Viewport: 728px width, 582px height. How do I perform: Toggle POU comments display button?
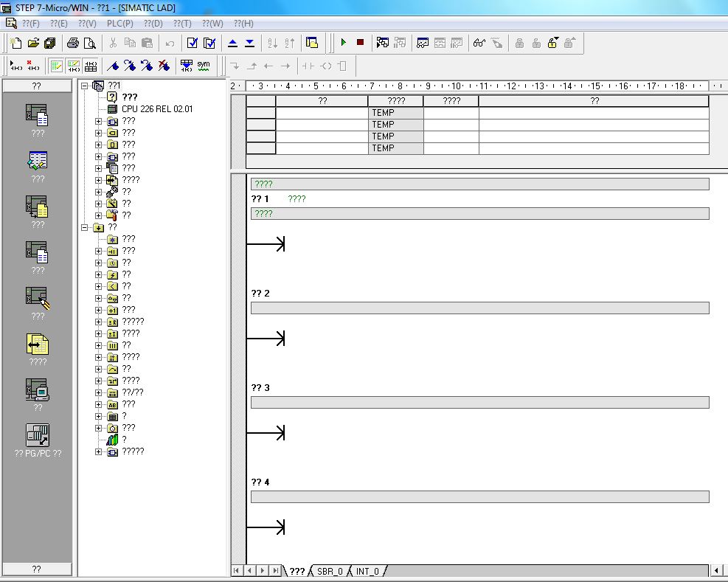point(56,66)
